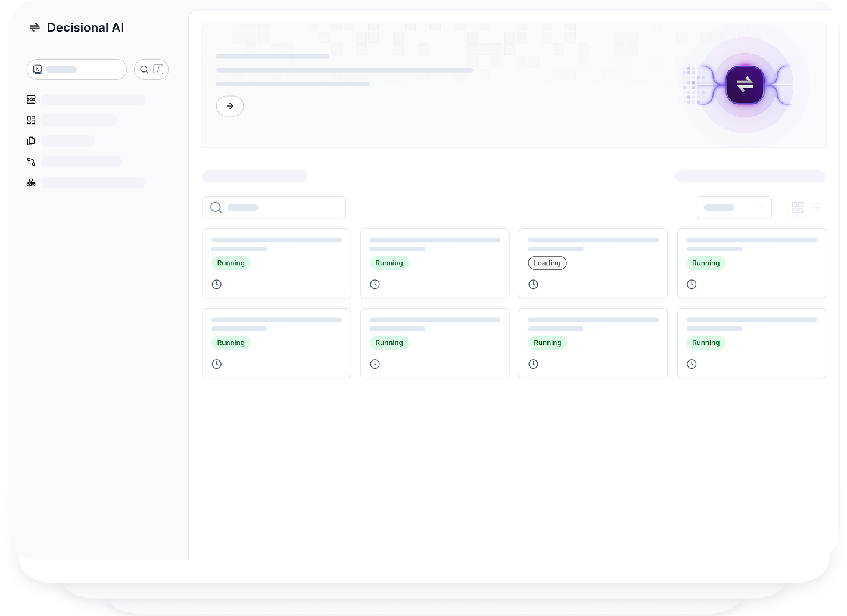The height and width of the screenshot is (616, 847).
Task: Select the stacked documents icon in sidebar
Action: (31, 141)
